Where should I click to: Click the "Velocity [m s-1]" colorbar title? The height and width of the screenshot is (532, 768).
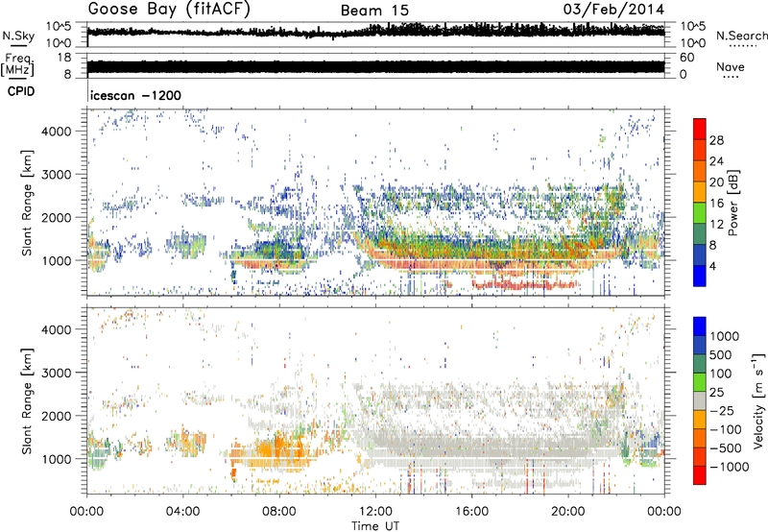[x=758, y=400]
